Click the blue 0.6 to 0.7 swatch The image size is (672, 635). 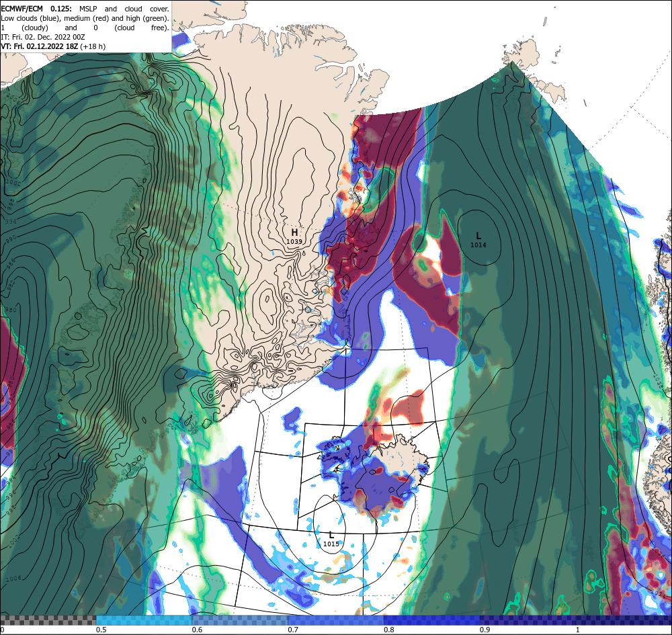pos(240,620)
